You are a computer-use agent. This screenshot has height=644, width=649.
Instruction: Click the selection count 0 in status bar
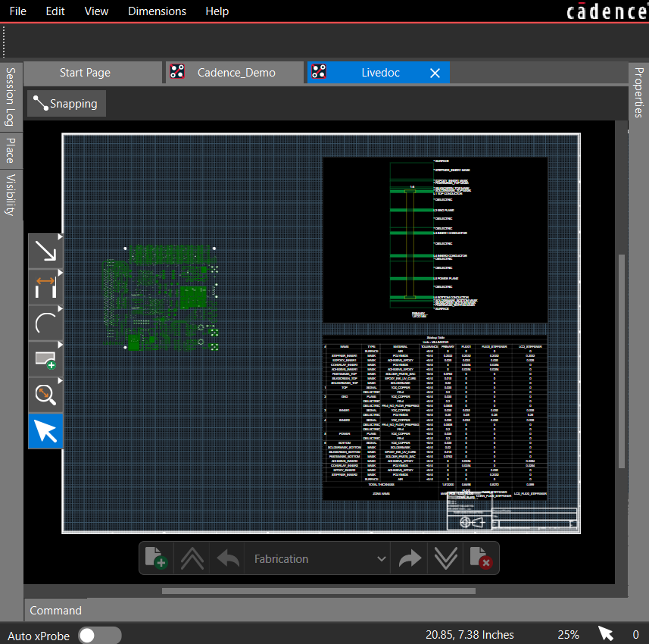point(636,634)
